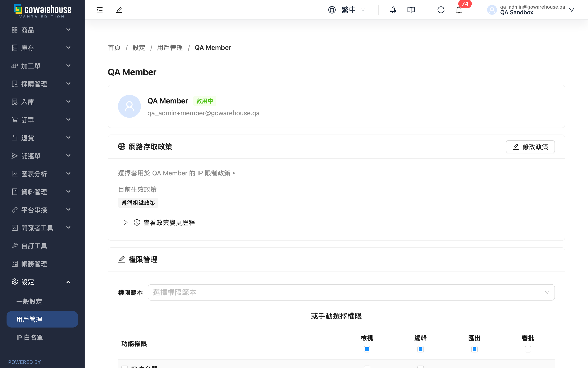Enable the 審批 column checkbox

[x=528, y=349]
